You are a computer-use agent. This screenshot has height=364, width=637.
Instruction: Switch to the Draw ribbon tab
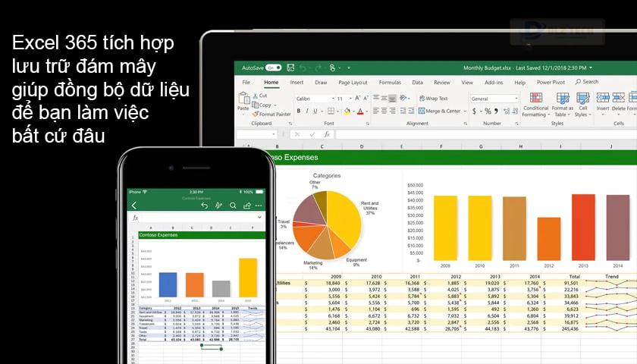(x=321, y=82)
